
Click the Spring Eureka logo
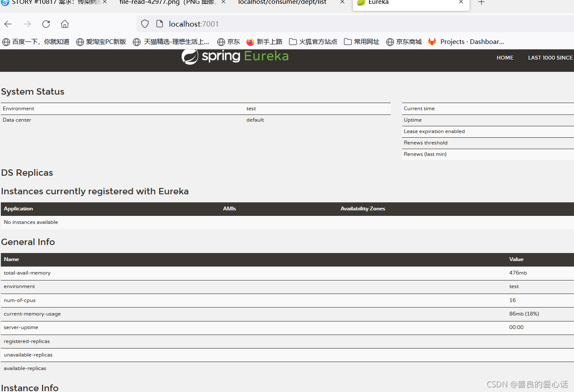coord(235,57)
